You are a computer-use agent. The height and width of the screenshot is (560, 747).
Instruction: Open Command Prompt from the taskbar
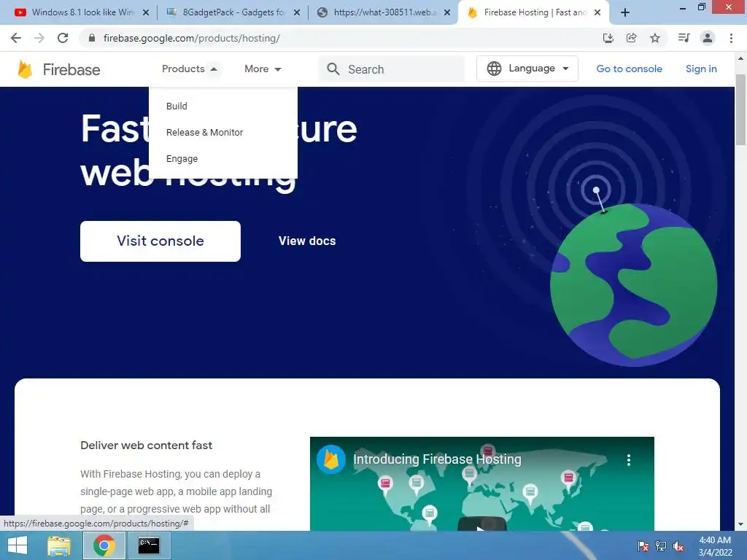(x=149, y=545)
